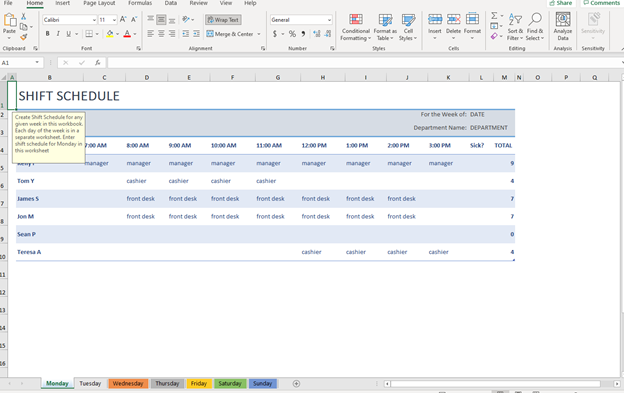Open the General number format dropdown

coord(329,20)
